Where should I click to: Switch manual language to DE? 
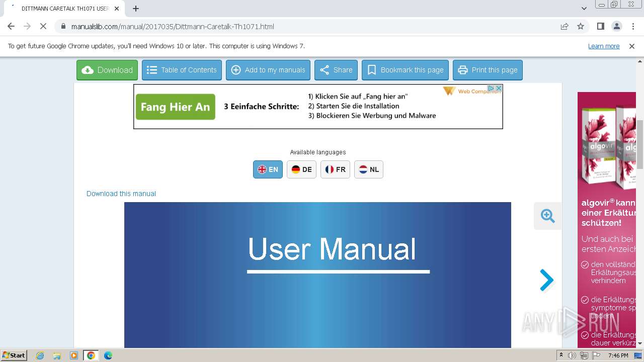[301, 169]
